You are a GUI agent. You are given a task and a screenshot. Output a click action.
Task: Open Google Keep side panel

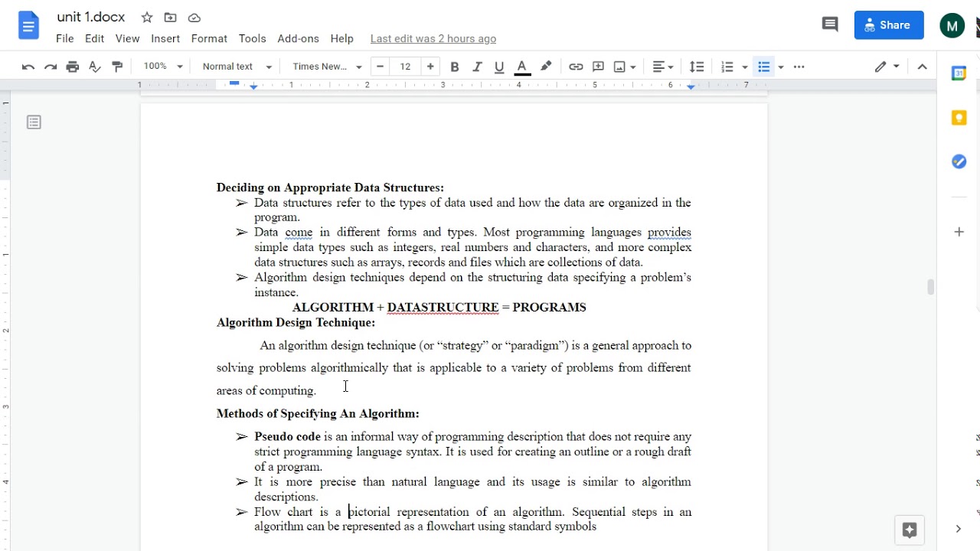[x=959, y=118]
